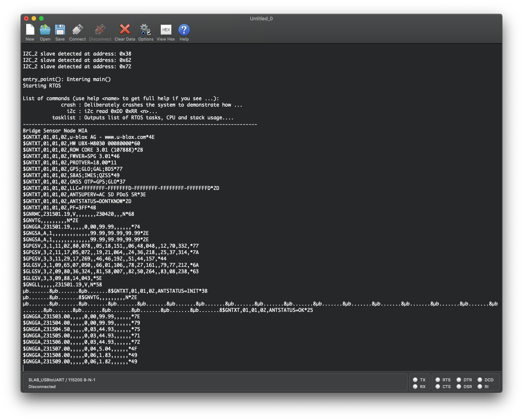Click the $GNGGA,231503.00 line
Viewport: 523px width, 420px height.
point(82,316)
